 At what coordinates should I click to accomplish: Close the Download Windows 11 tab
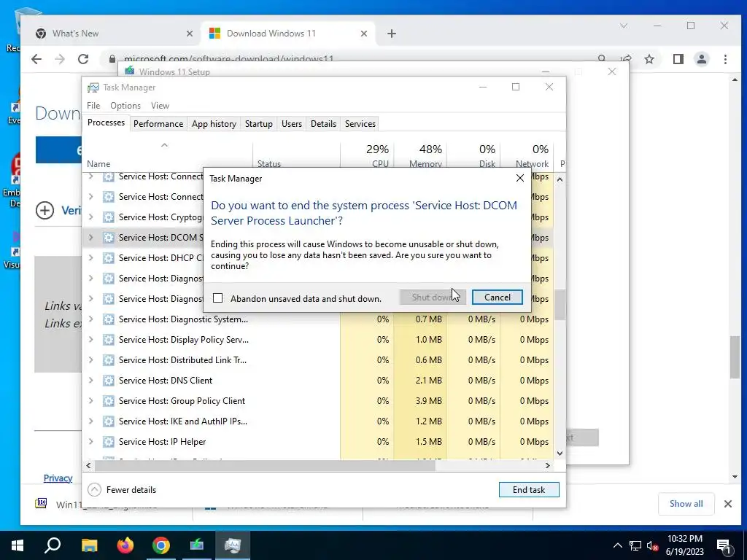(x=364, y=34)
